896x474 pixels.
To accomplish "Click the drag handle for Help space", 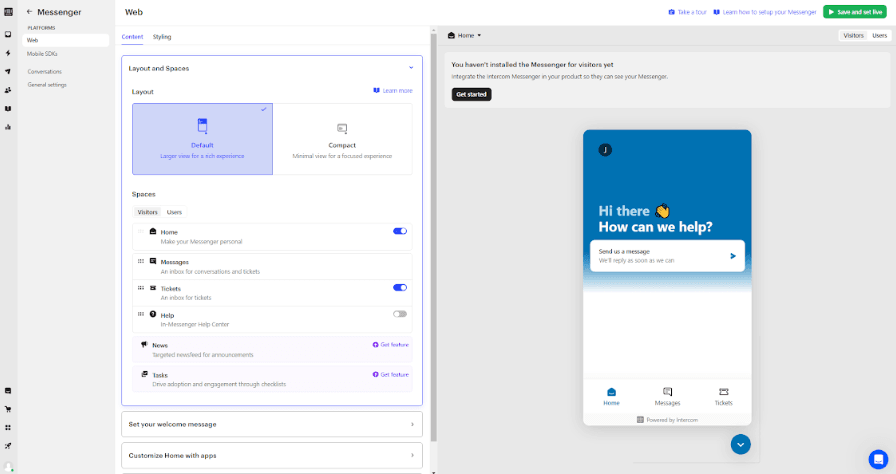I will tap(141, 314).
